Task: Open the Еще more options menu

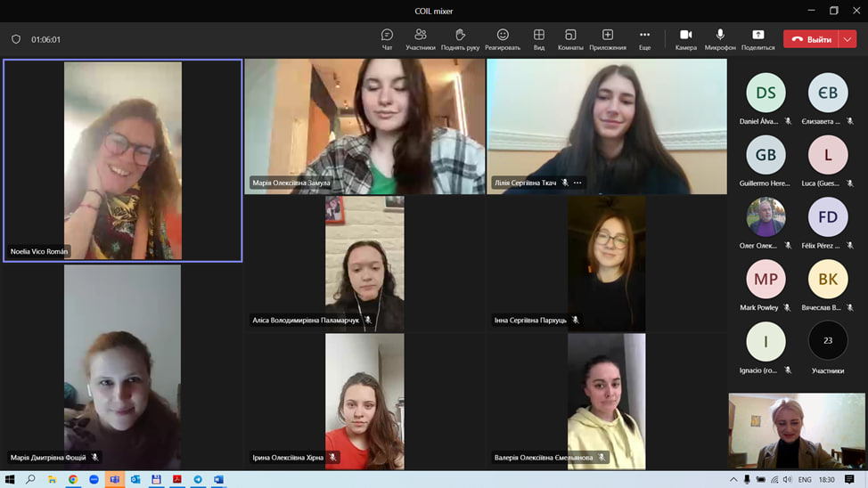Action: 645,39
